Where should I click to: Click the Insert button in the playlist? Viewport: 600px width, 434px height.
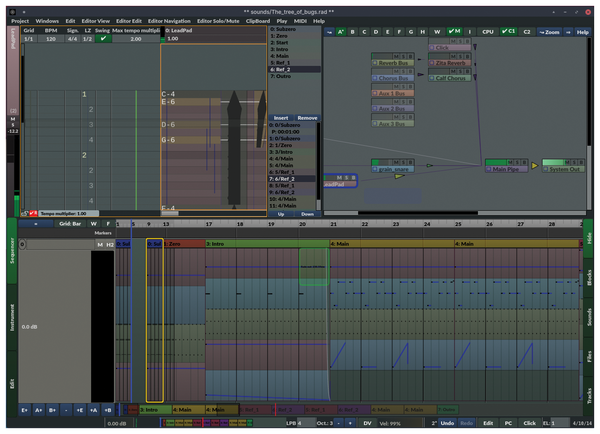281,118
